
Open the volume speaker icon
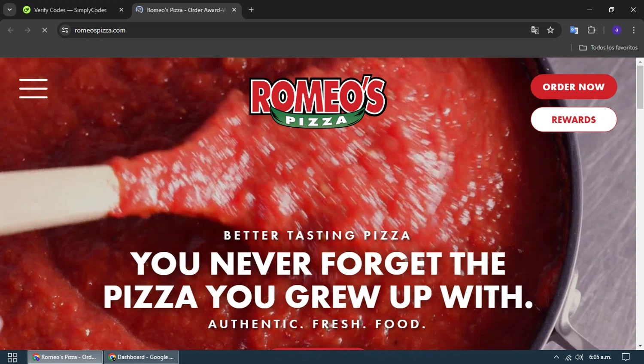click(579, 357)
